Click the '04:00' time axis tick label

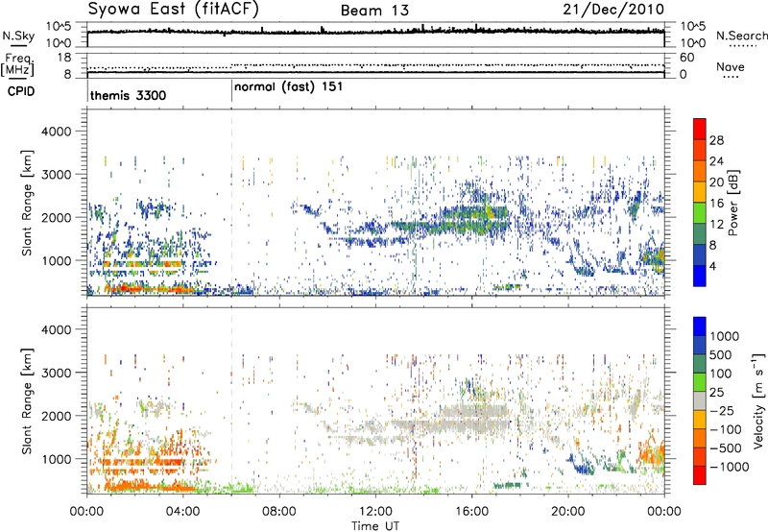pyautogui.click(x=183, y=512)
